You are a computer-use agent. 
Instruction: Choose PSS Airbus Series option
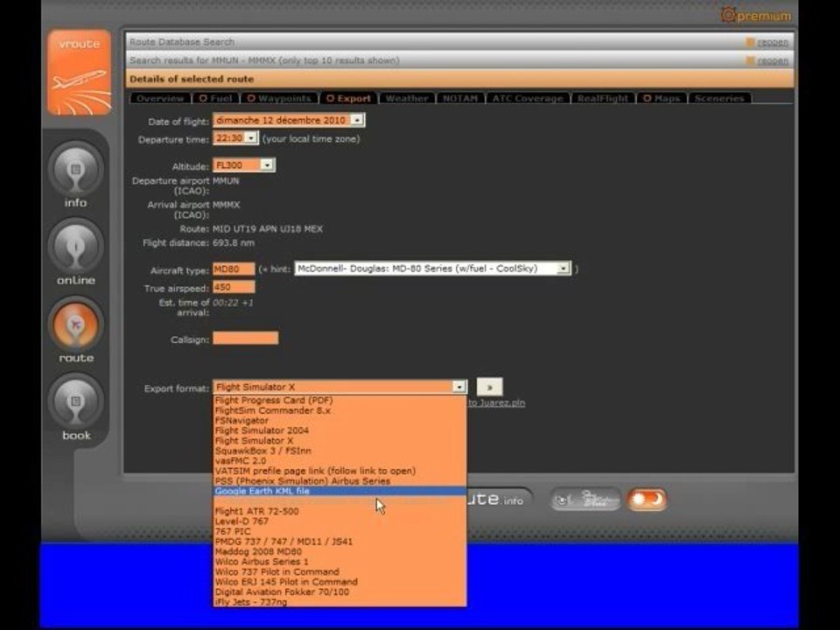pos(339,481)
